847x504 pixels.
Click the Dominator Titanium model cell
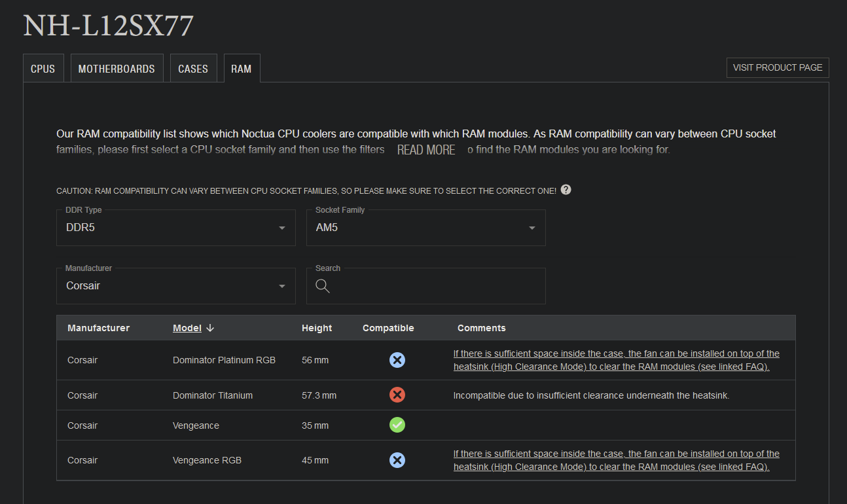pos(213,395)
